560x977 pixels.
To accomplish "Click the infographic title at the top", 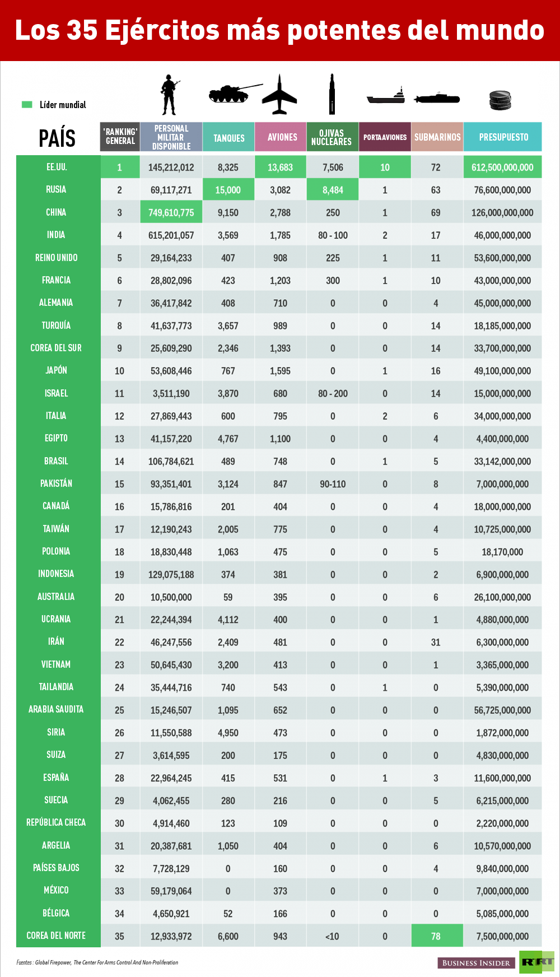I will coord(280,30).
